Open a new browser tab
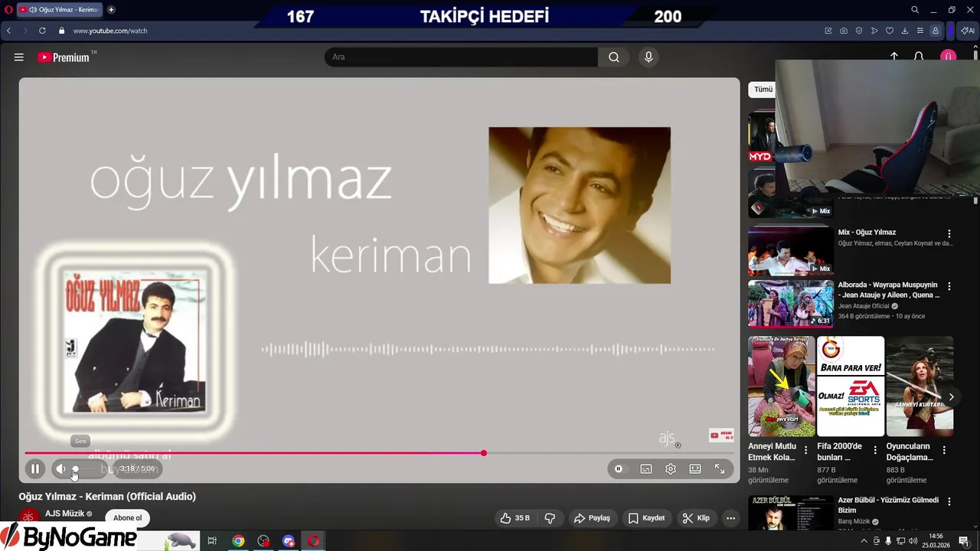Image resolution: width=980 pixels, height=551 pixels. point(111,10)
